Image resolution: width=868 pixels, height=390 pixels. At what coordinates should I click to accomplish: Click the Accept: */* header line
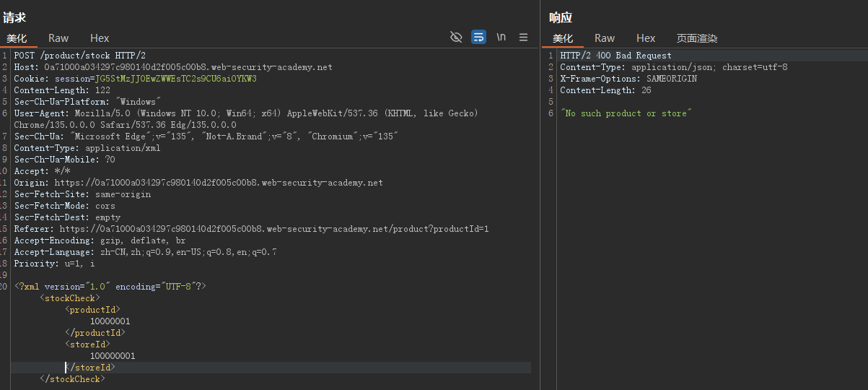(x=41, y=171)
